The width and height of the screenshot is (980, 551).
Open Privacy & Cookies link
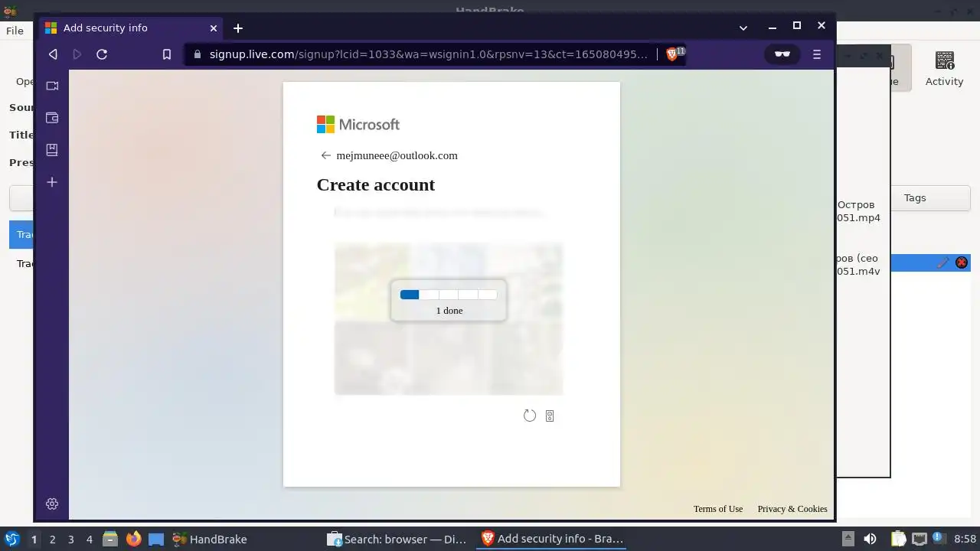point(792,509)
